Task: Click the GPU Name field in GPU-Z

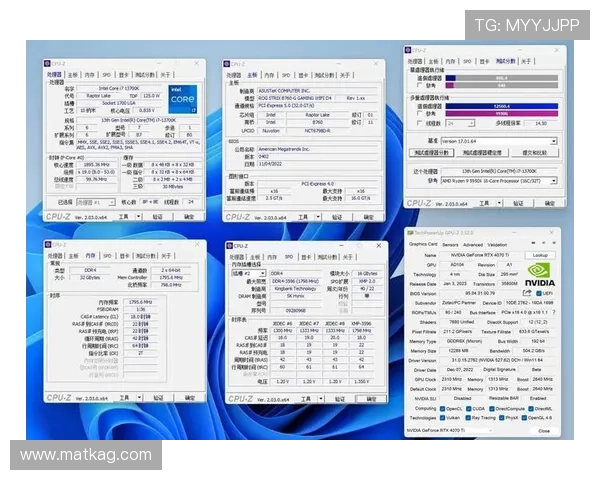Action: 480,255
